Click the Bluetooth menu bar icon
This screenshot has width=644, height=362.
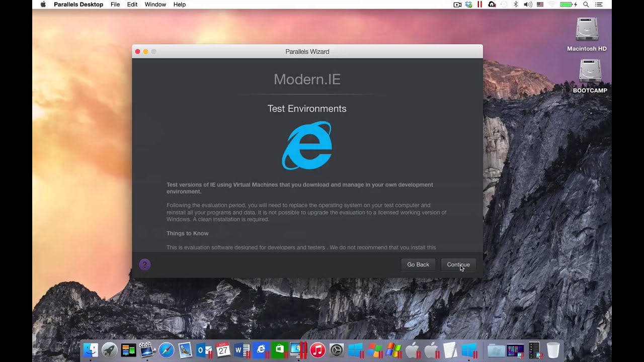click(x=516, y=5)
